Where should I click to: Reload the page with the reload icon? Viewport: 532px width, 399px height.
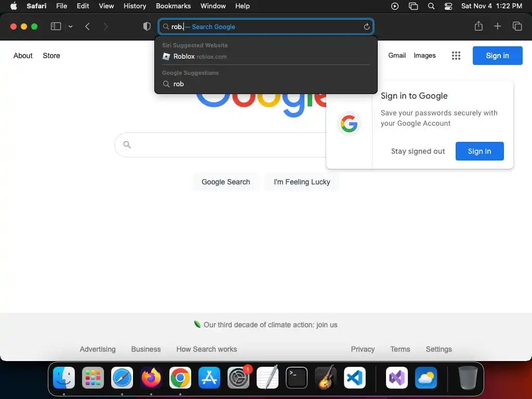pos(366,27)
